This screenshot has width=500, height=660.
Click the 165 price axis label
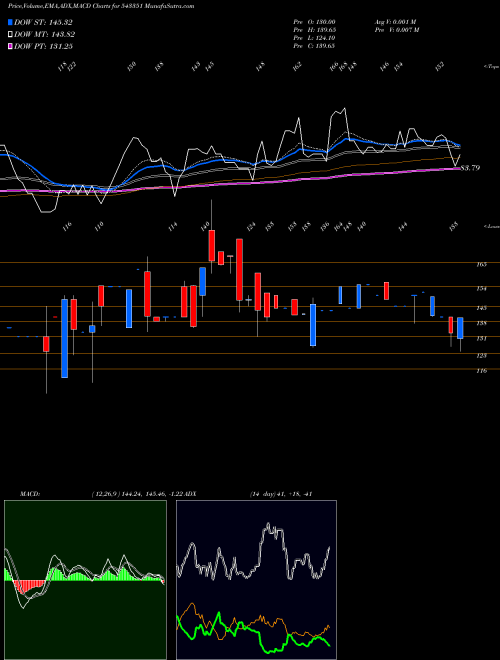481,264
